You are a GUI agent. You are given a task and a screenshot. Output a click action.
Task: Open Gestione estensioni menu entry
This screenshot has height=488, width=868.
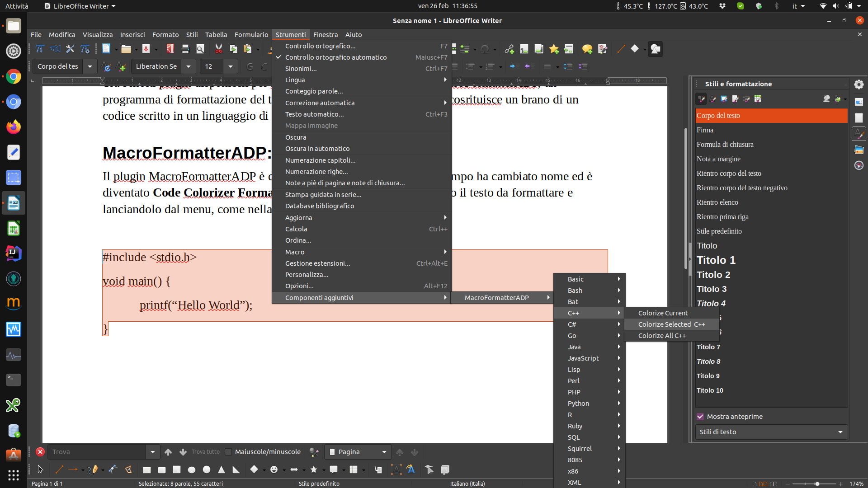pos(361,263)
